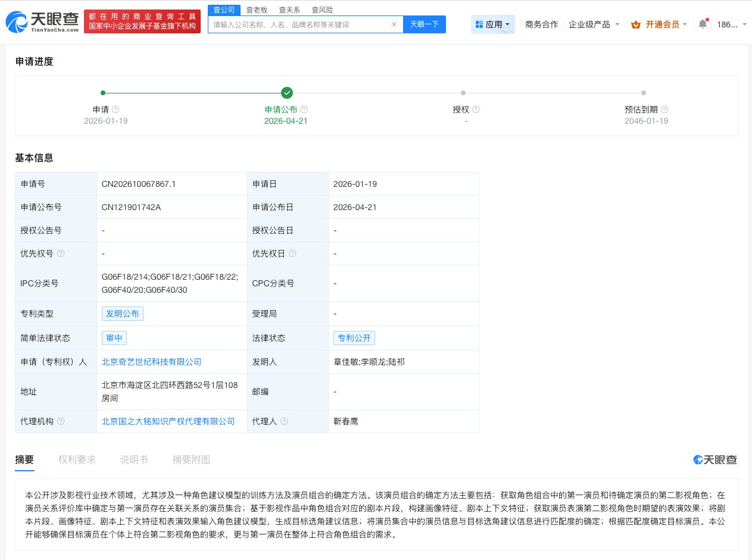Click the crown icon next to 开通会员
Viewport: 752px width, 560px height.
pos(636,24)
